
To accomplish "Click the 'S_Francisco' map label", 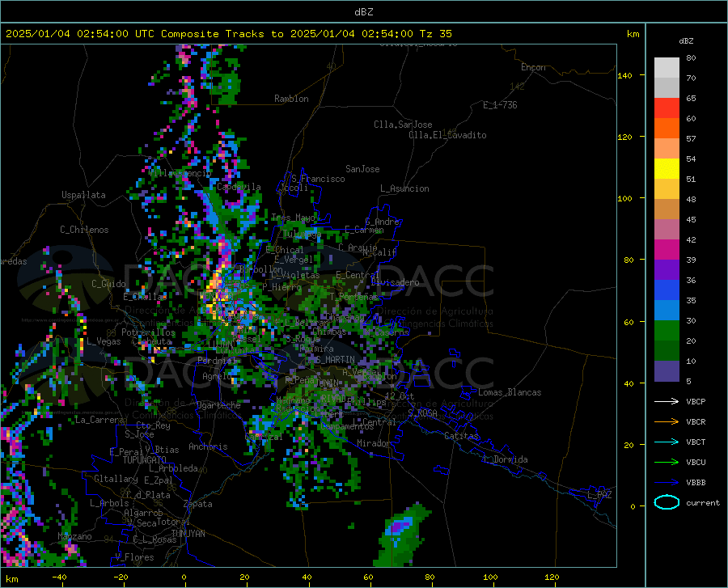I will (x=318, y=179).
